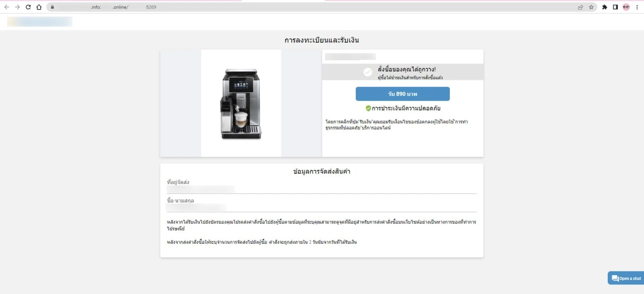Screen dimensions: 644x294
Task: Open the browser side panel icon
Action: 616,7
